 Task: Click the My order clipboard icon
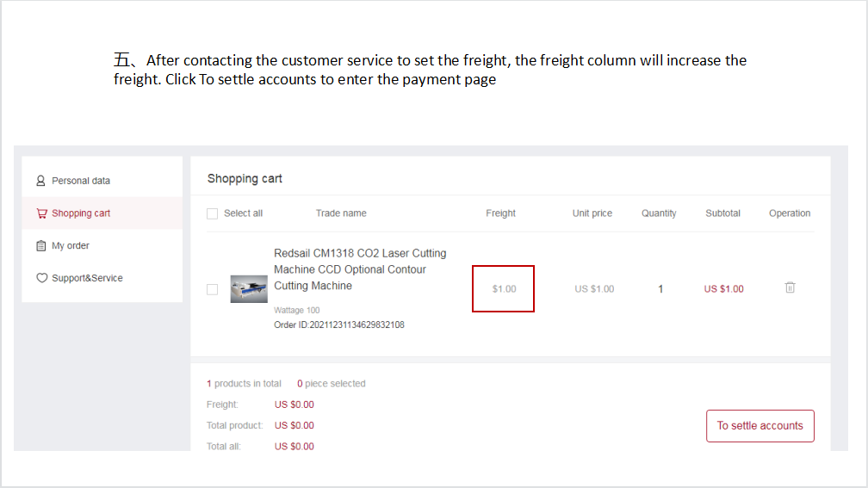pos(41,245)
